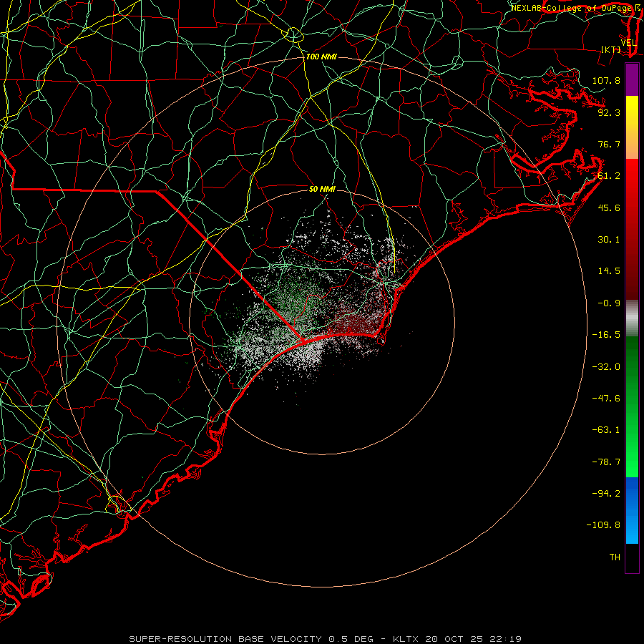Click the Super-Resolution Base Velocity caption
Image resolution: width=644 pixels, height=644 pixels.
tap(326, 639)
